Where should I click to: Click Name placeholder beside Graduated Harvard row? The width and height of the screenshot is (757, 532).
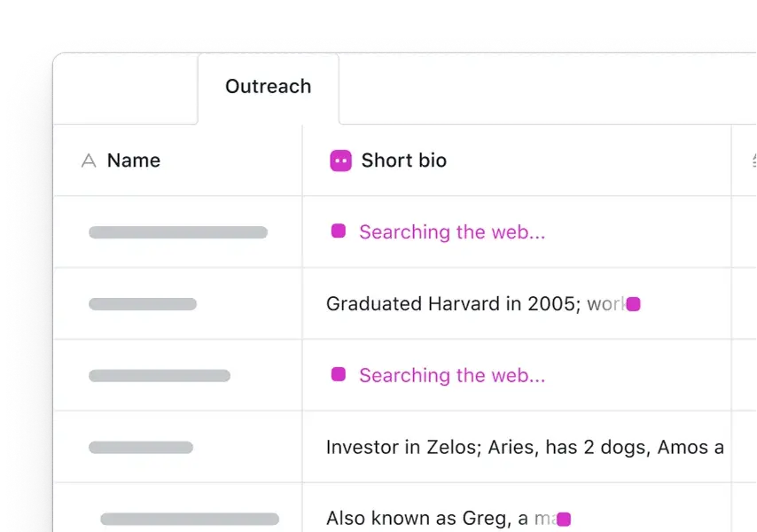tap(142, 304)
